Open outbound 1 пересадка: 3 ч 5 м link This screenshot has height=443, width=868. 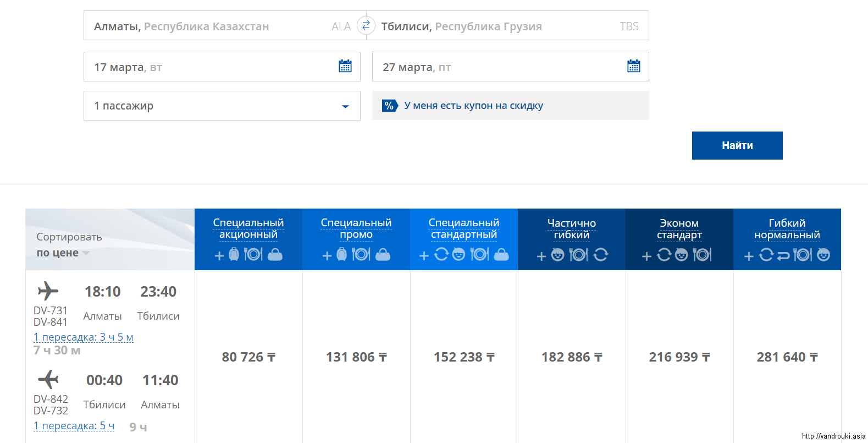point(84,337)
